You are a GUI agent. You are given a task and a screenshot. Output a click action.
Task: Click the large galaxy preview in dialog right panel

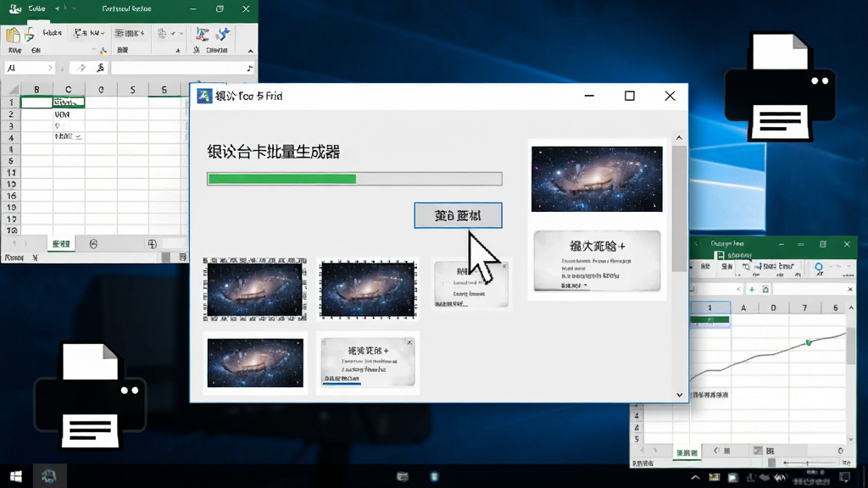(597, 179)
